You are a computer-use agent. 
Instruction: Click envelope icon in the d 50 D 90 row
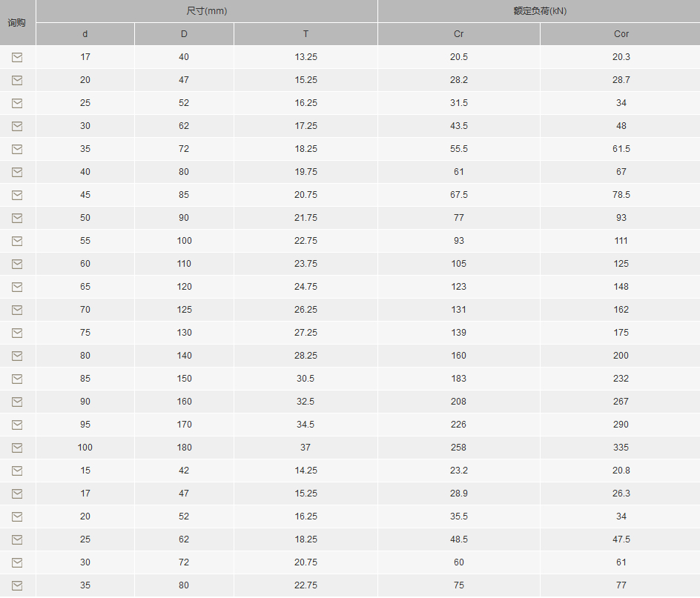(x=17, y=218)
